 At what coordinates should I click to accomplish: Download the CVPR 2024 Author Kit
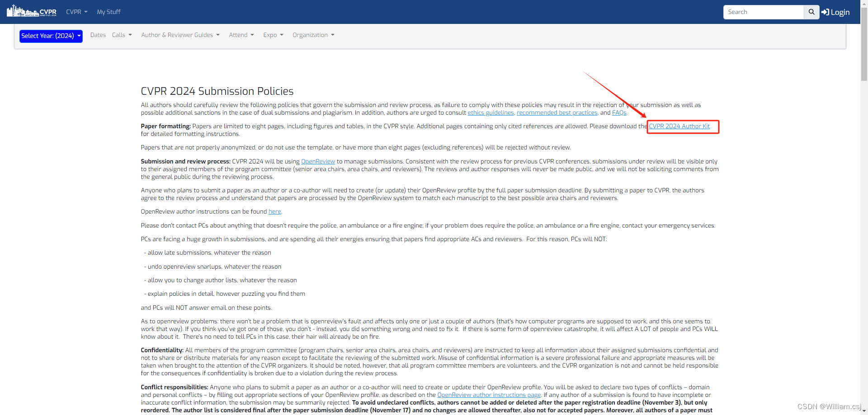[679, 126]
